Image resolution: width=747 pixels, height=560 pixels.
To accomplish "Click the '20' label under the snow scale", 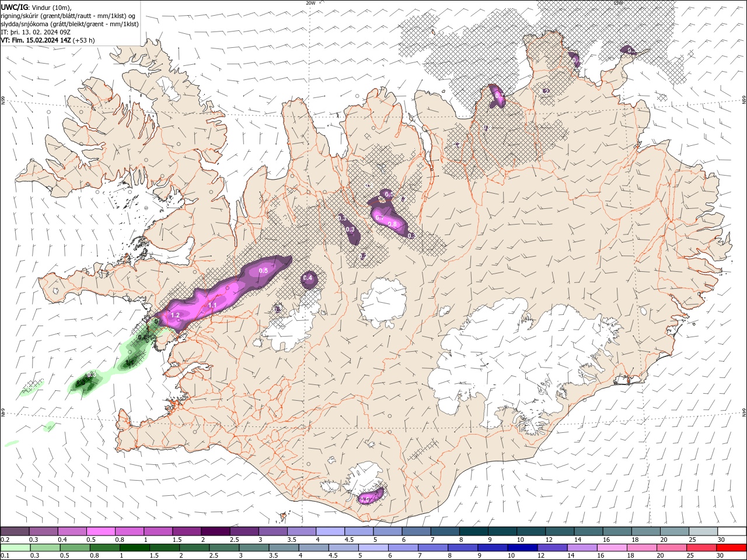I will click(x=664, y=540).
